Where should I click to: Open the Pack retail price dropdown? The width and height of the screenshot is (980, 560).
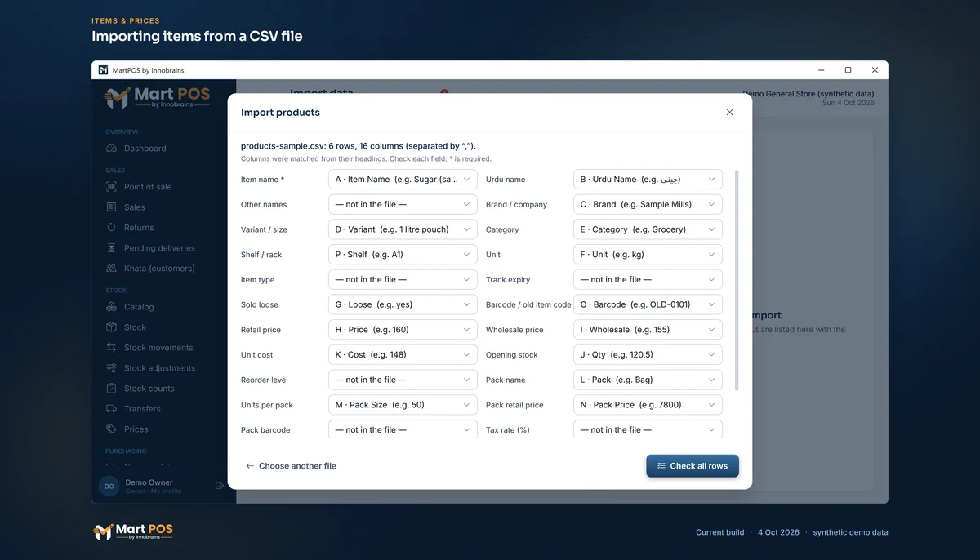(648, 405)
